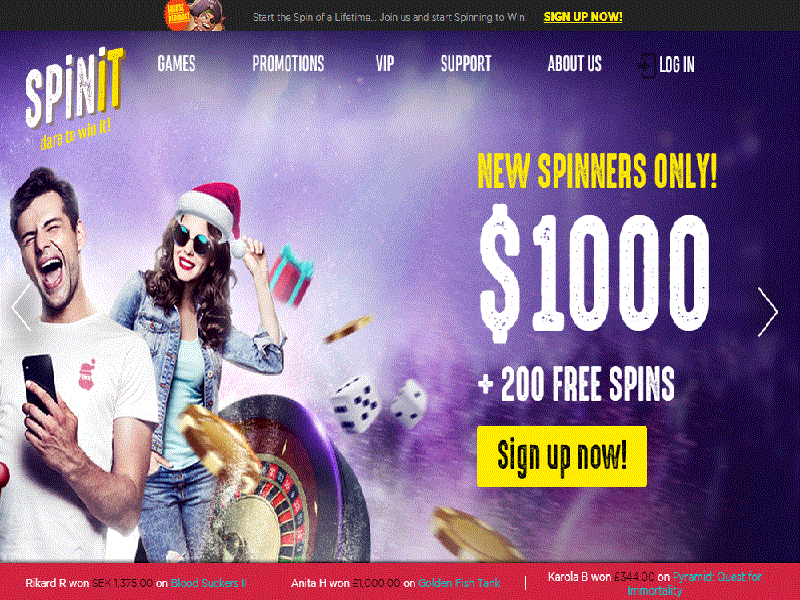Open the Support page
Image resolution: width=800 pixels, height=600 pixels.
(x=466, y=64)
